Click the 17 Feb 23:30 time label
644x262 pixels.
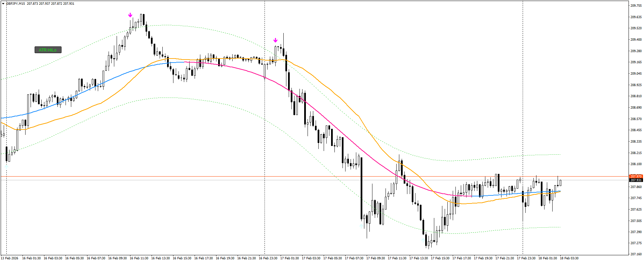[x=526, y=258]
